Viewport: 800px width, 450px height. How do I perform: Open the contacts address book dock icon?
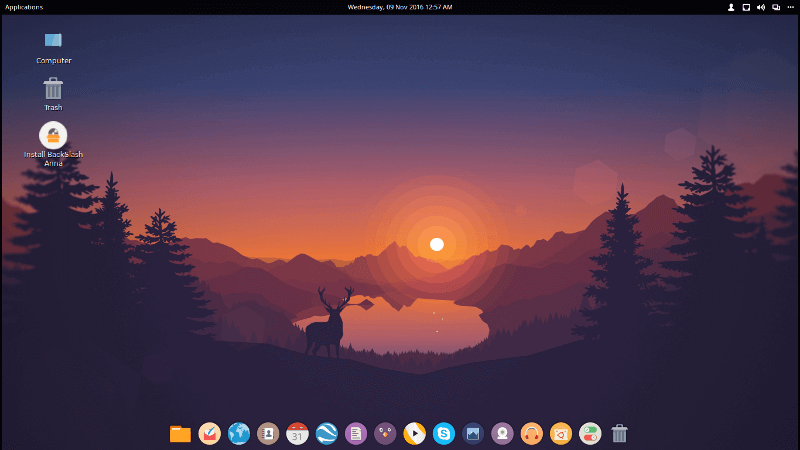pos(268,433)
